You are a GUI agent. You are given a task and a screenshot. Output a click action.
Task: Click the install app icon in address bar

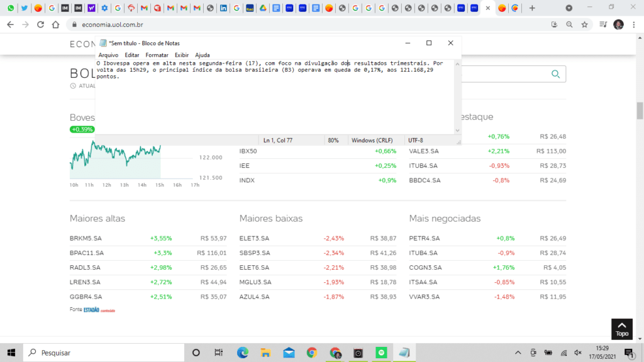pyautogui.click(x=554, y=25)
